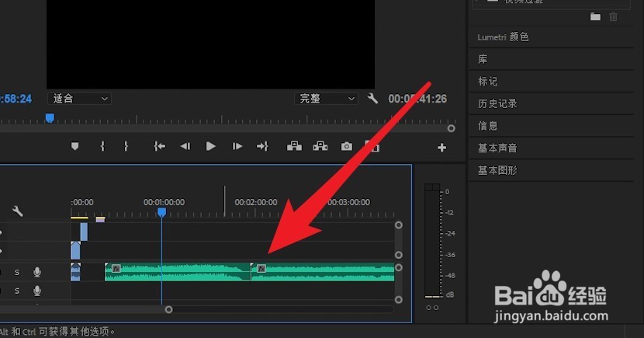Click the timeline playhead handle

click(162, 212)
